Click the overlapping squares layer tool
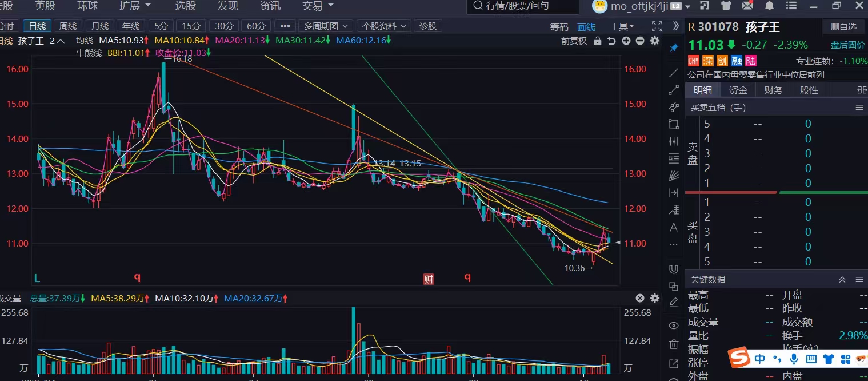 (x=674, y=286)
